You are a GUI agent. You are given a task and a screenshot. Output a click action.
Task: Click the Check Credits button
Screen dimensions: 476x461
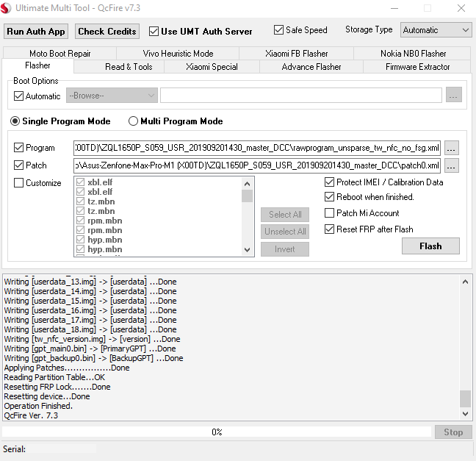pos(107,32)
